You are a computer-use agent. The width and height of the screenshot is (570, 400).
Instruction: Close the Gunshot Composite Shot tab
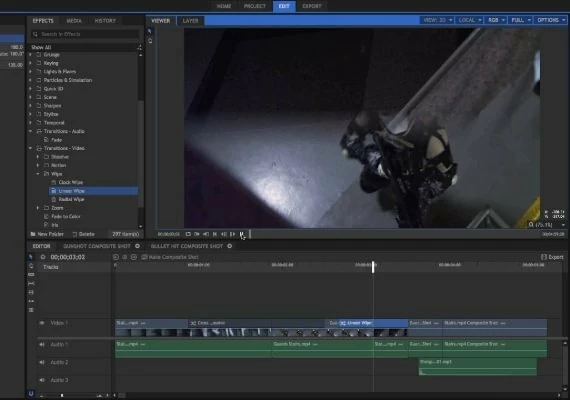[x=137, y=246]
